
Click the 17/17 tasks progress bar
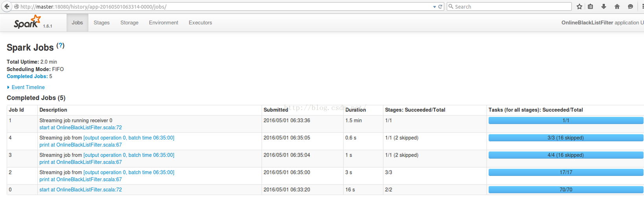coord(566,173)
